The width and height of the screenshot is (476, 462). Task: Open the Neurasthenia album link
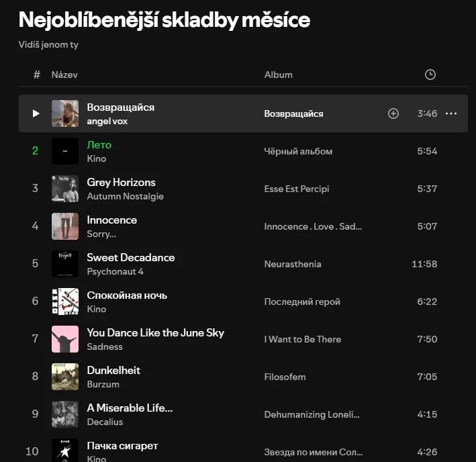(x=293, y=264)
